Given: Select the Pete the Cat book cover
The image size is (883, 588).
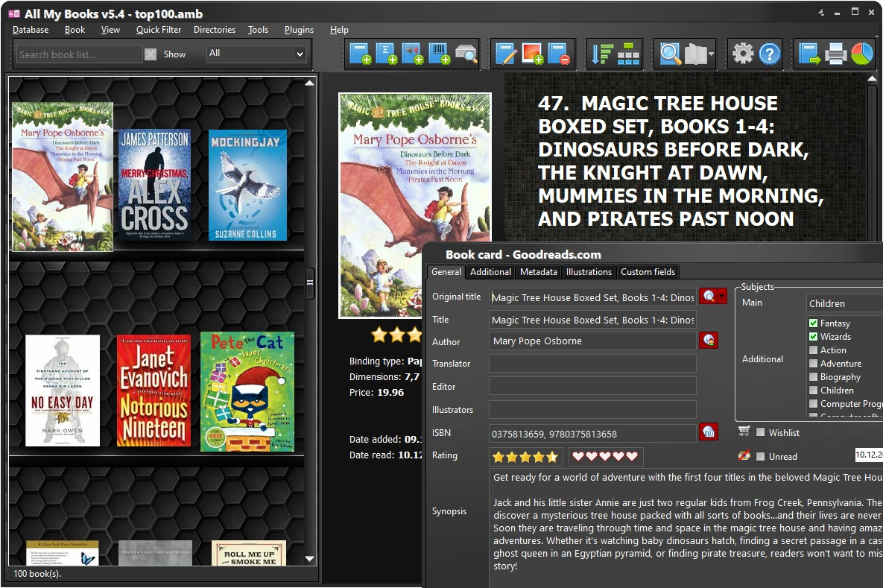Looking at the screenshot, I should click(247, 391).
